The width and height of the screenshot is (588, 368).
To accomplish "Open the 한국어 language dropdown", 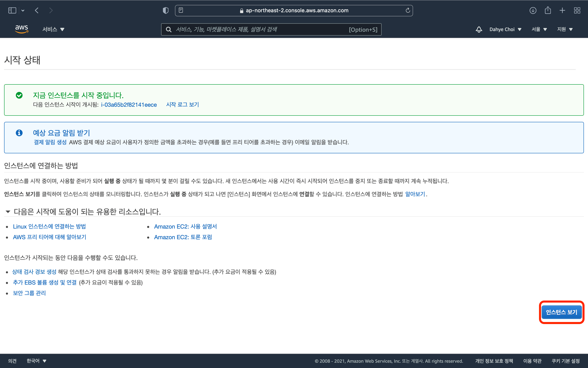I will (x=37, y=361).
